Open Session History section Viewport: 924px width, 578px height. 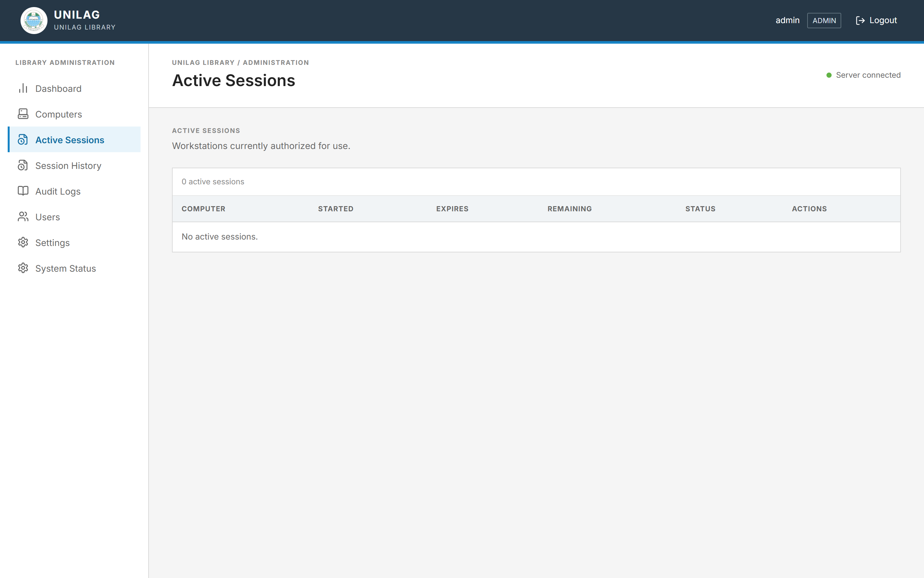(x=74, y=165)
